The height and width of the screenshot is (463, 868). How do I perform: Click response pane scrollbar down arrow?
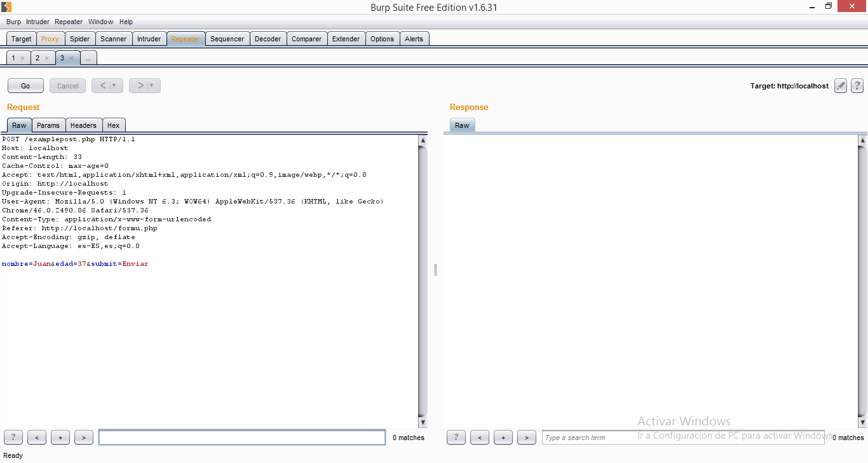862,422
